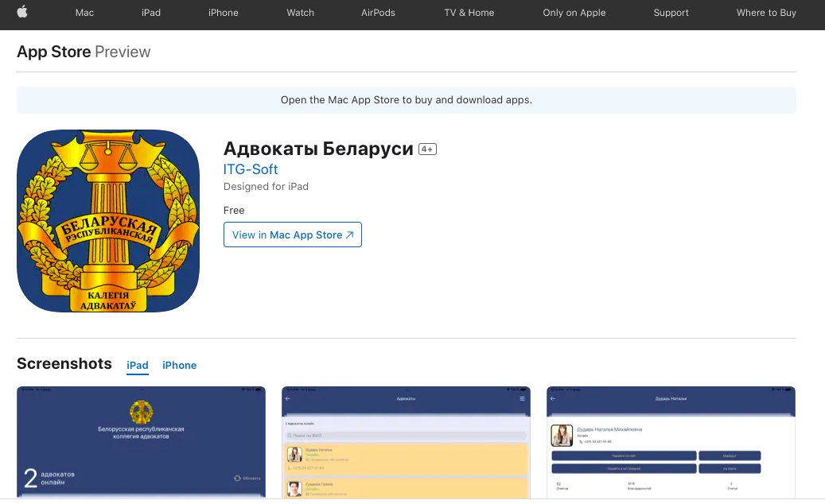Image resolution: width=825 pixels, height=504 pixels.
Task: Click the 'Free' price label
Action: (234, 210)
